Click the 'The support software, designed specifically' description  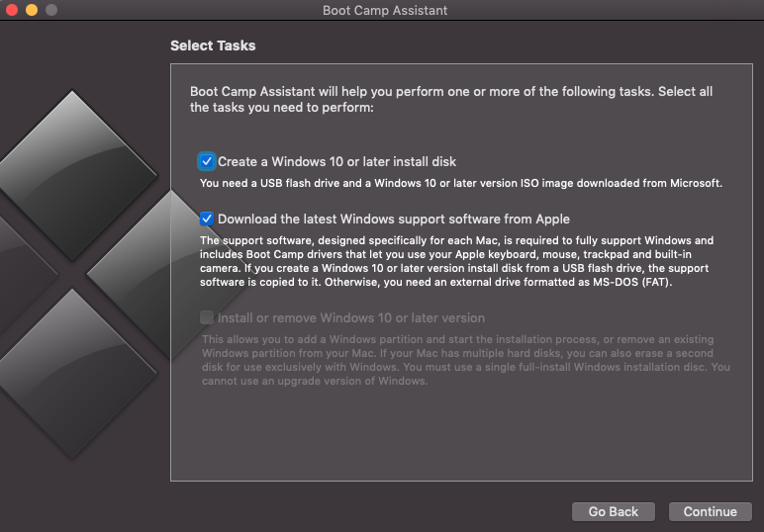tap(457, 261)
